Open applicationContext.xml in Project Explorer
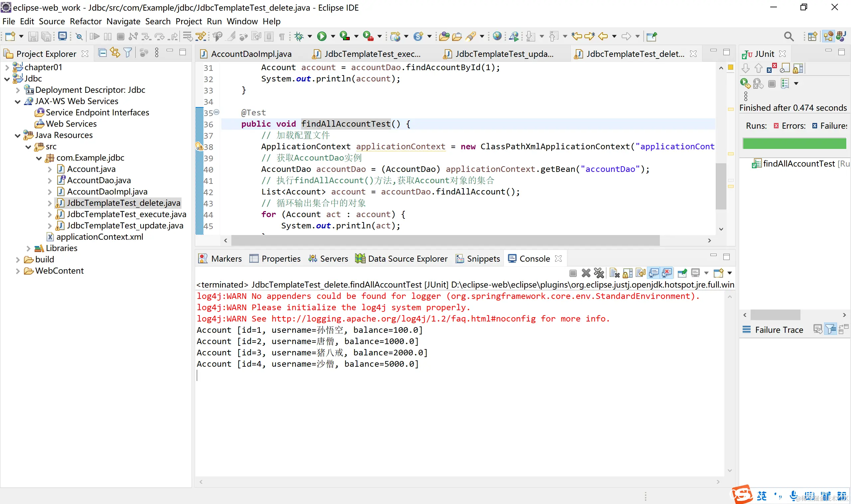 (99, 237)
